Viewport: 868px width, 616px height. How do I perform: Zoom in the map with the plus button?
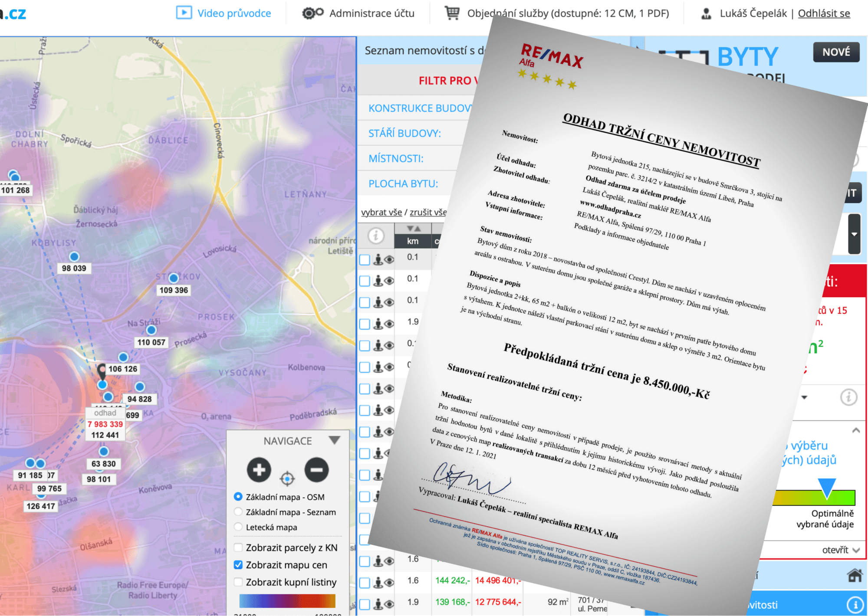[259, 470]
